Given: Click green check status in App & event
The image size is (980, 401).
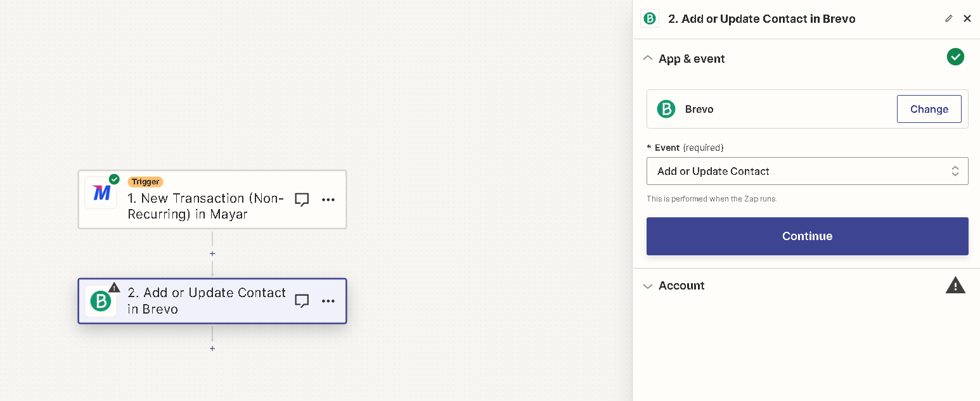Looking at the screenshot, I should tap(955, 58).
